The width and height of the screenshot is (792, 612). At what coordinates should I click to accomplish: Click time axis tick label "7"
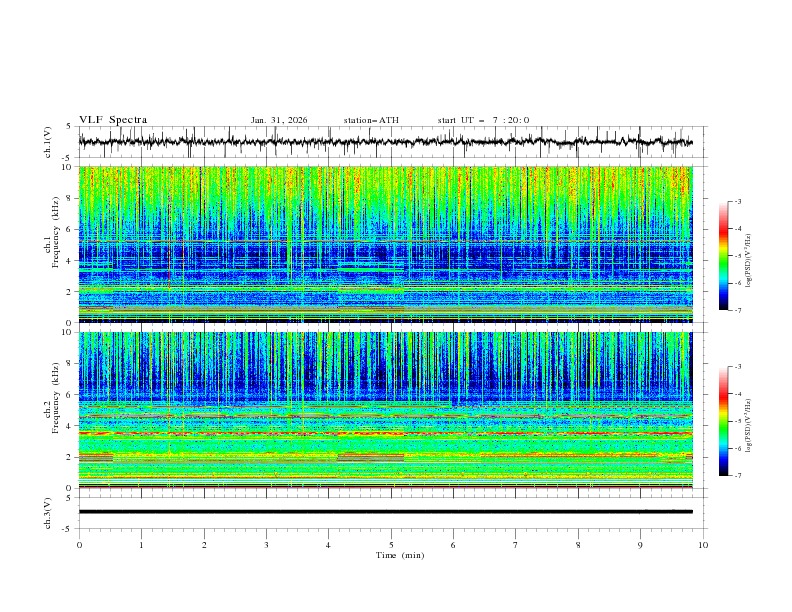(516, 545)
